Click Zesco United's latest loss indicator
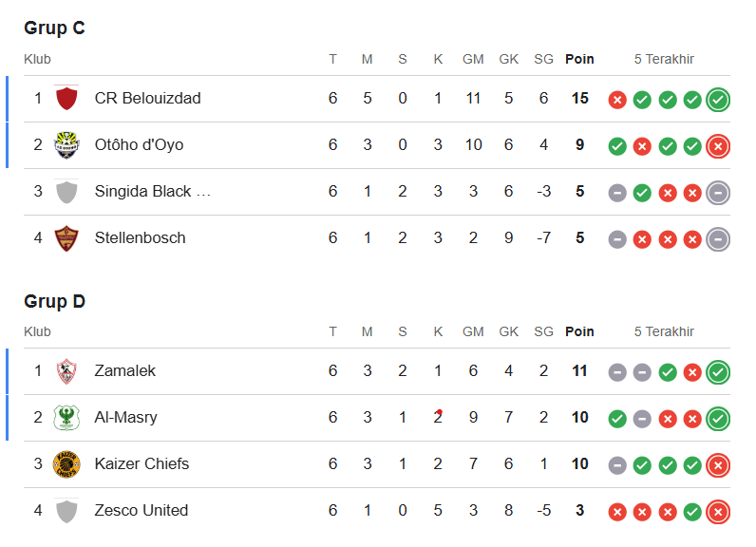This screenshot has height=547, width=756. [x=718, y=511]
